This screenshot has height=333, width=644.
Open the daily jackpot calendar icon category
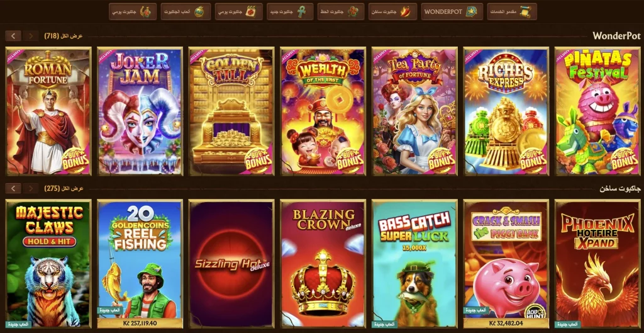coord(238,11)
